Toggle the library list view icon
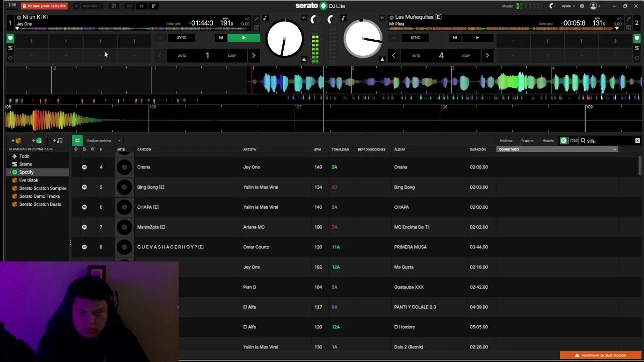Viewport: 644px width, 362px height. pos(77,141)
